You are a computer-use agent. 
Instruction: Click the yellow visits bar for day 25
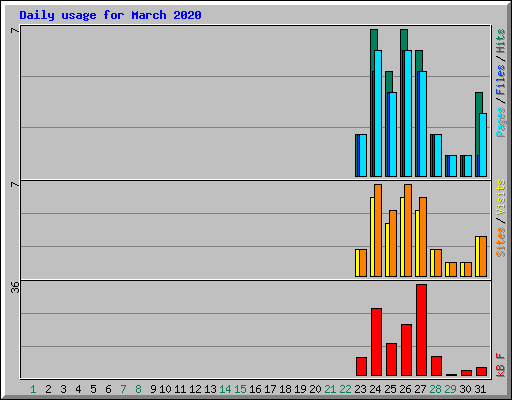387,250
